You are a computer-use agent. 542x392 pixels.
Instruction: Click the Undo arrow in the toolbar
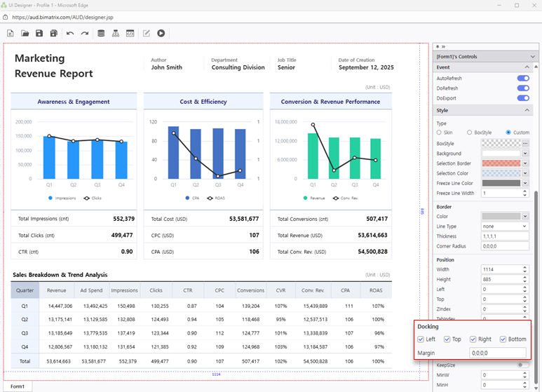[69, 33]
